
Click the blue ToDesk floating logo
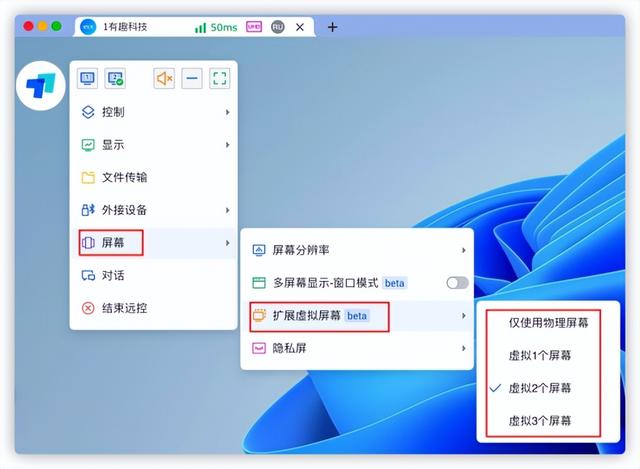tap(40, 86)
